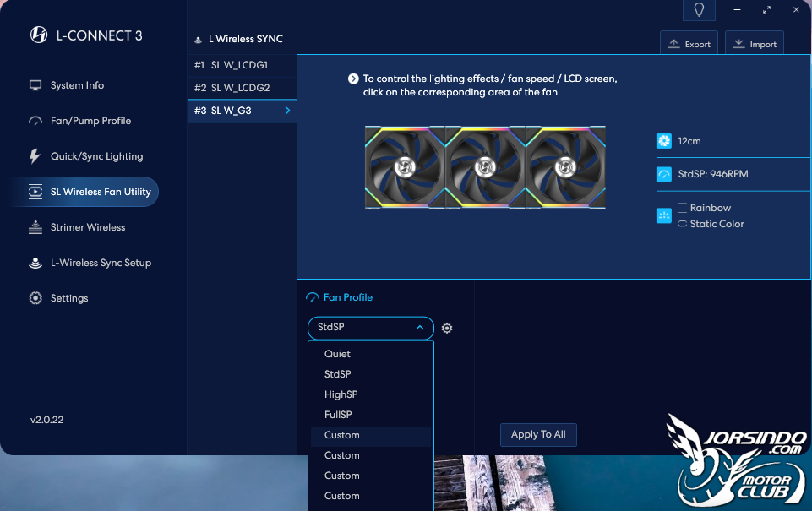This screenshot has height=511, width=812.
Task: Choose FullSP from the profile list
Action: click(x=371, y=415)
